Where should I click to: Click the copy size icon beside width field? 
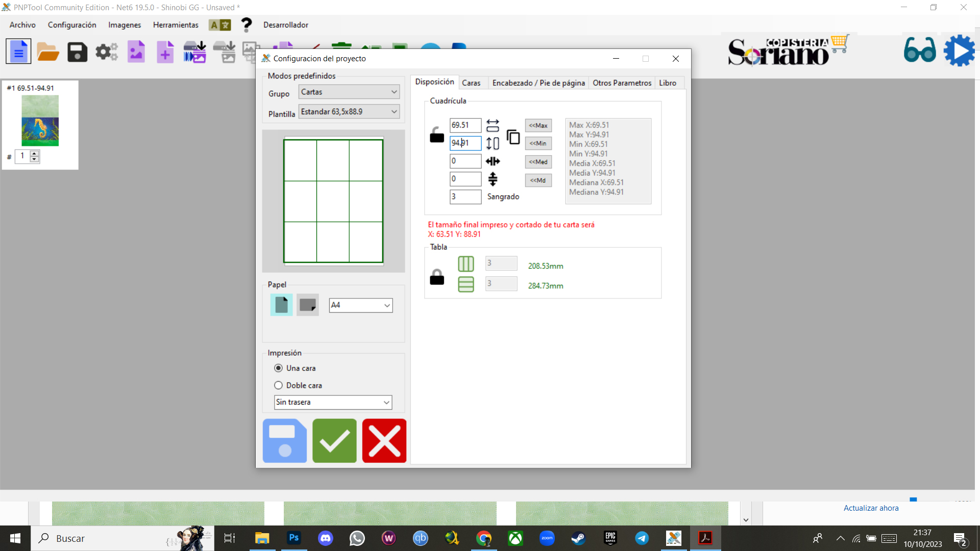pos(513,137)
